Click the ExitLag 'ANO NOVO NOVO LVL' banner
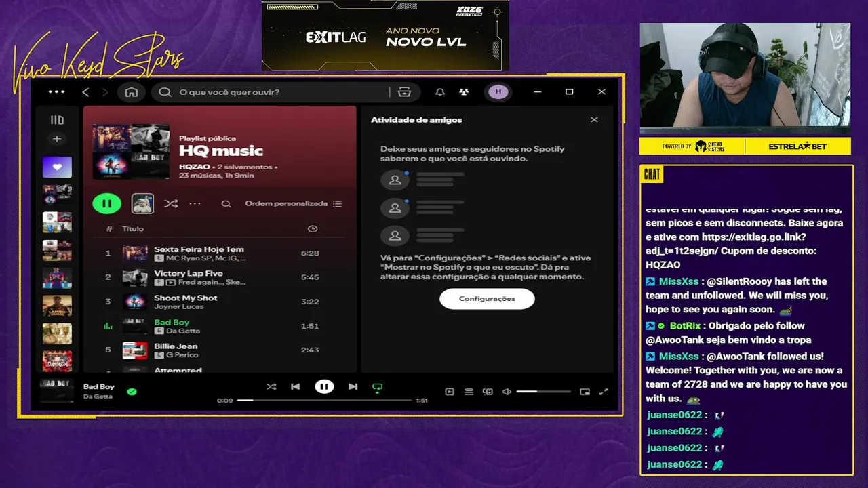This screenshot has height=488, width=868. click(385, 35)
